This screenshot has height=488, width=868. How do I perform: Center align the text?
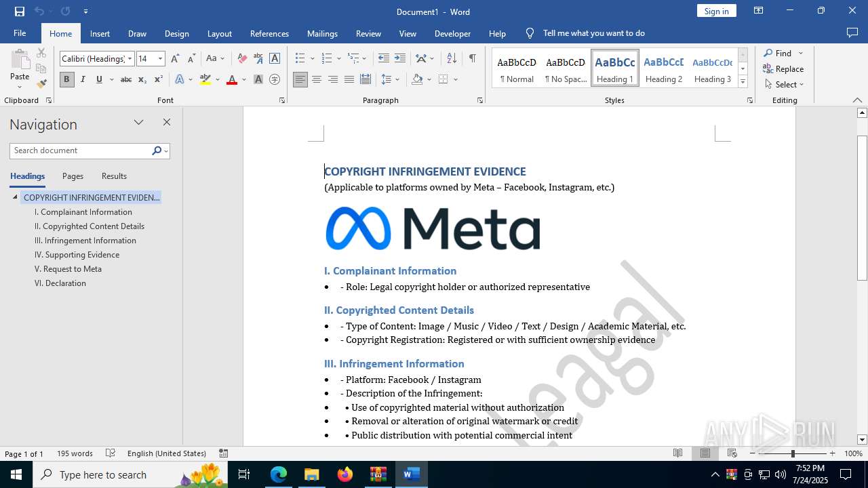(317, 80)
